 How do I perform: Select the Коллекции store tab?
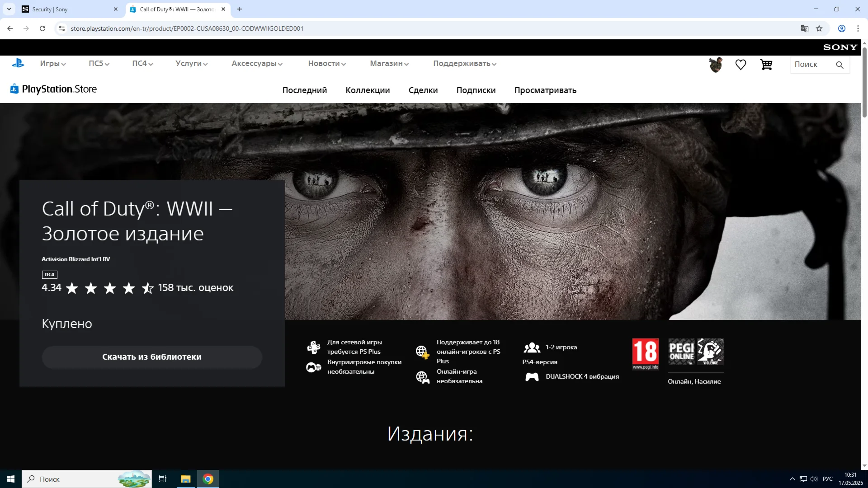pos(368,90)
